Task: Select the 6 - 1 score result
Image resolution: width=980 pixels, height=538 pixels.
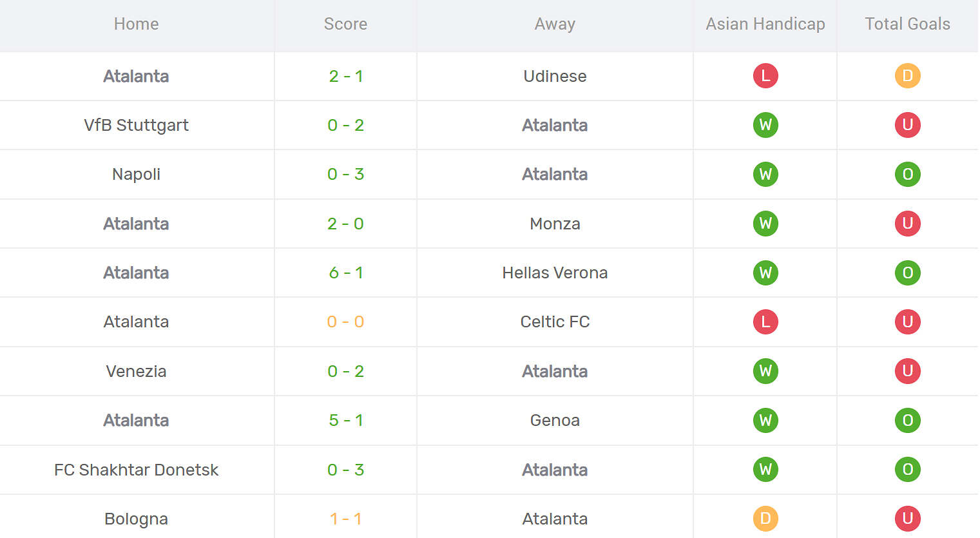Action: click(345, 273)
